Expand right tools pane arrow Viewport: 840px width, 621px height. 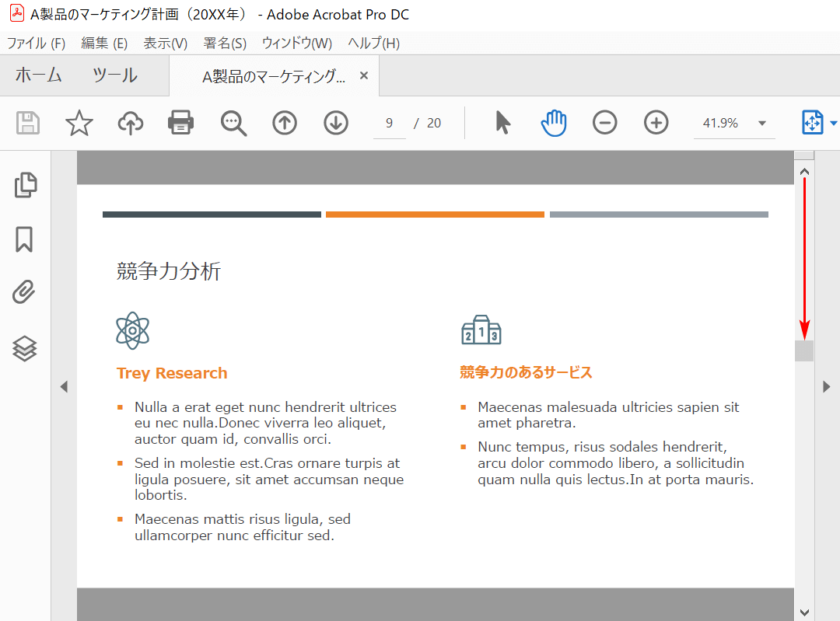pos(827,386)
